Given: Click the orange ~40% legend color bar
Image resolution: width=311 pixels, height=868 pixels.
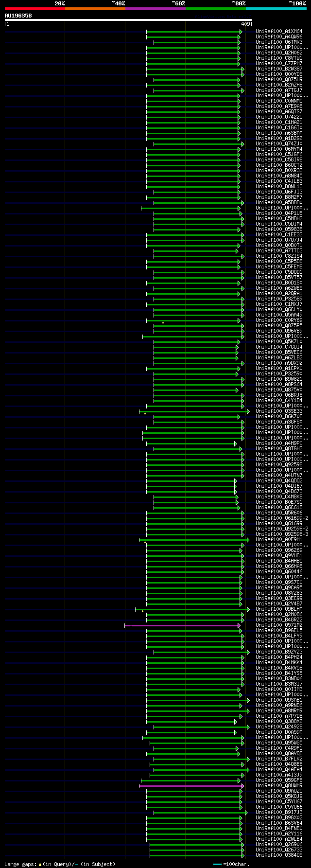Looking at the screenshot, I should pos(95,9).
